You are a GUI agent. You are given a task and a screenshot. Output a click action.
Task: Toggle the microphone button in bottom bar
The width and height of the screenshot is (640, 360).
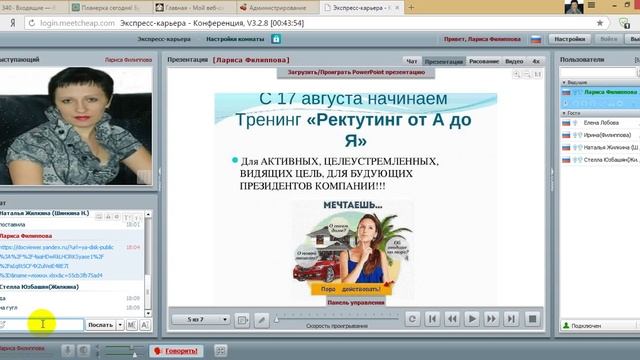coord(68,351)
